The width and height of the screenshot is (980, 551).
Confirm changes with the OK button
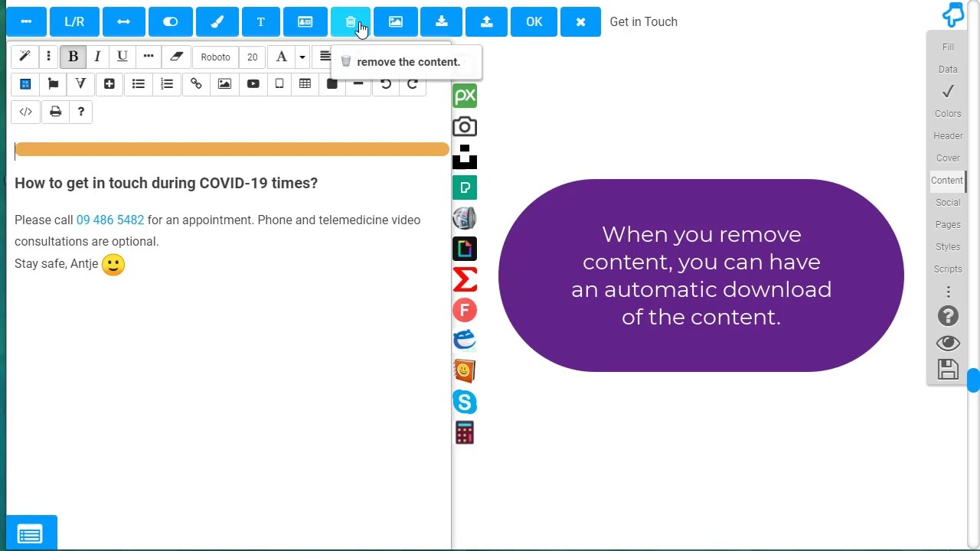pos(534,22)
